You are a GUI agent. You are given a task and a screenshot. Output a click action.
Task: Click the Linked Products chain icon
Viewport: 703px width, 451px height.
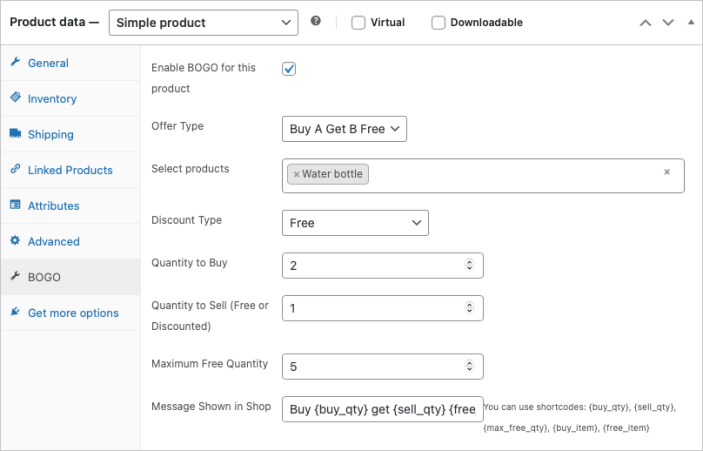tap(15, 170)
